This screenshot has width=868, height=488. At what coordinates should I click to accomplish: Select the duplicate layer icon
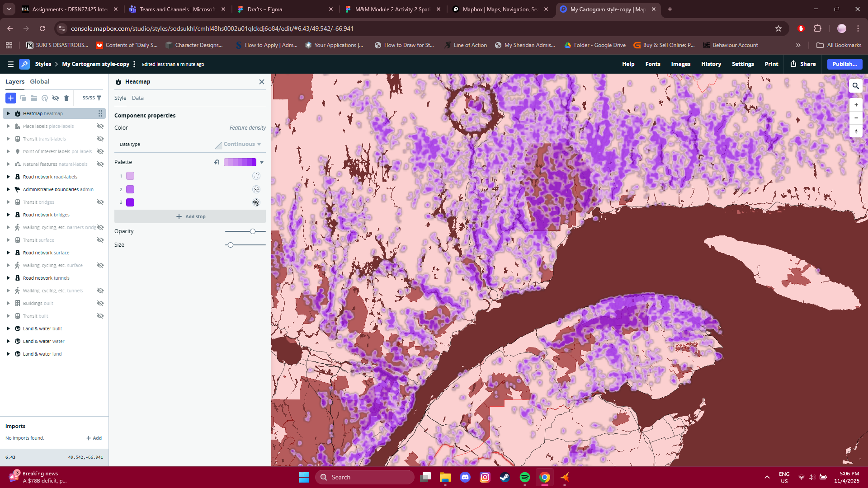point(23,98)
